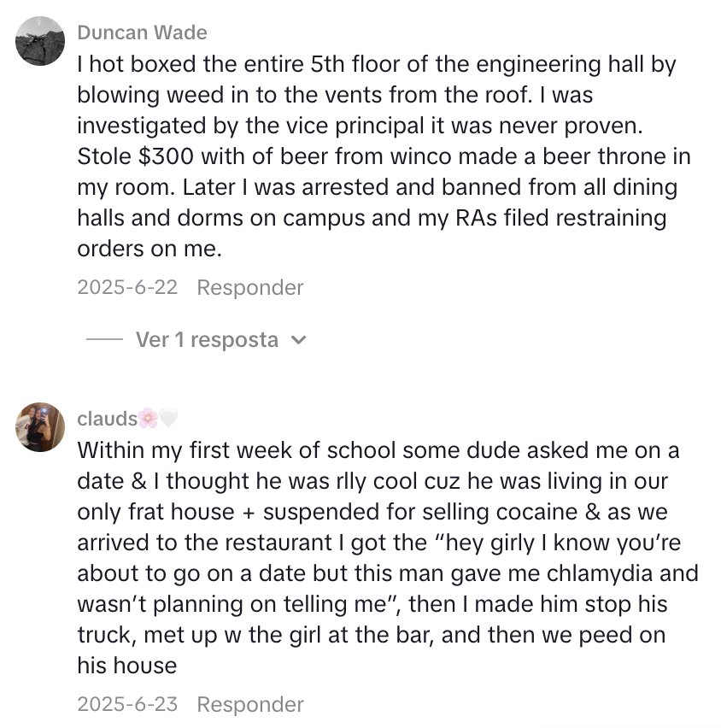This screenshot has width=721, height=728.
Task: Click the white heart emoji after clauds
Action: coord(168,418)
